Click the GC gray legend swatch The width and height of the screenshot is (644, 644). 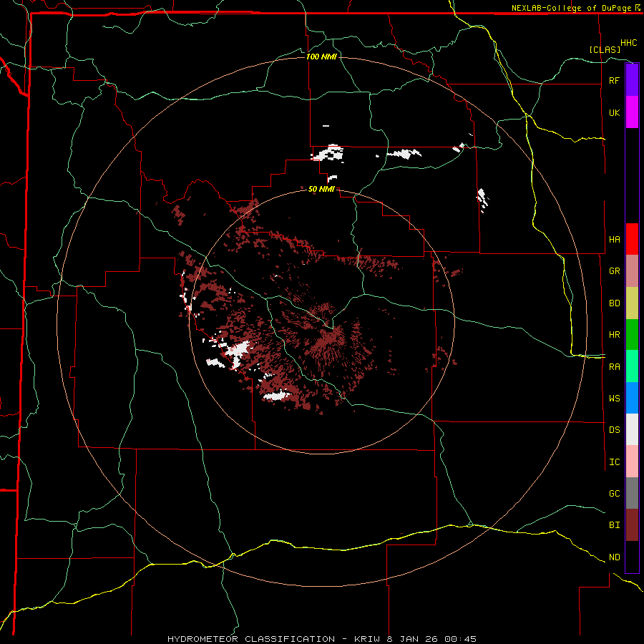point(632,493)
